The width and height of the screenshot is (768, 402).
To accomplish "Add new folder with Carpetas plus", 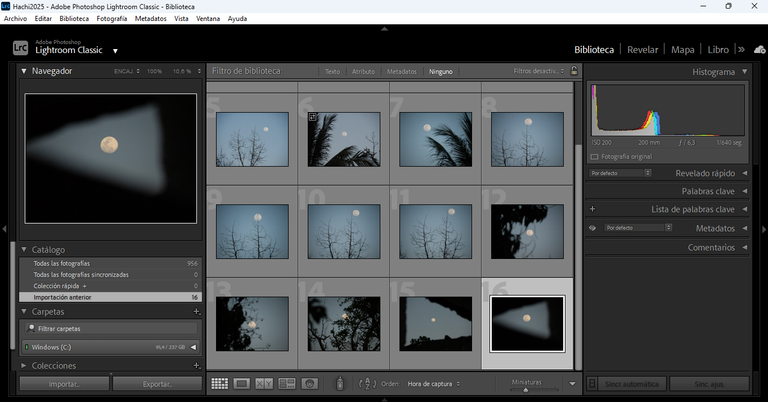I will pyautogui.click(x=196, y=311).
